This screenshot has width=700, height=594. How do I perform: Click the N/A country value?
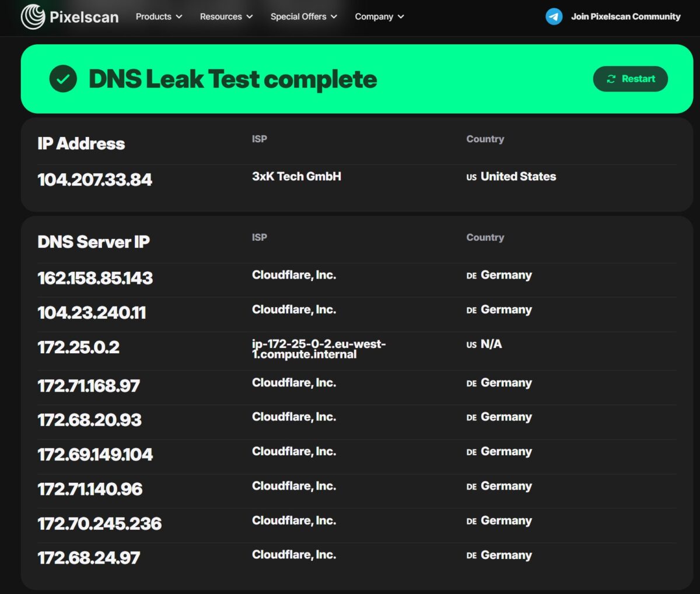tap(491, 344)
